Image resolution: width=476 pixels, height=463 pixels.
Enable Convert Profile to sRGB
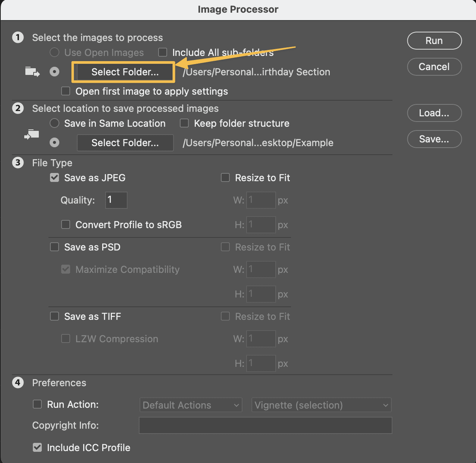tap(66, 224)
